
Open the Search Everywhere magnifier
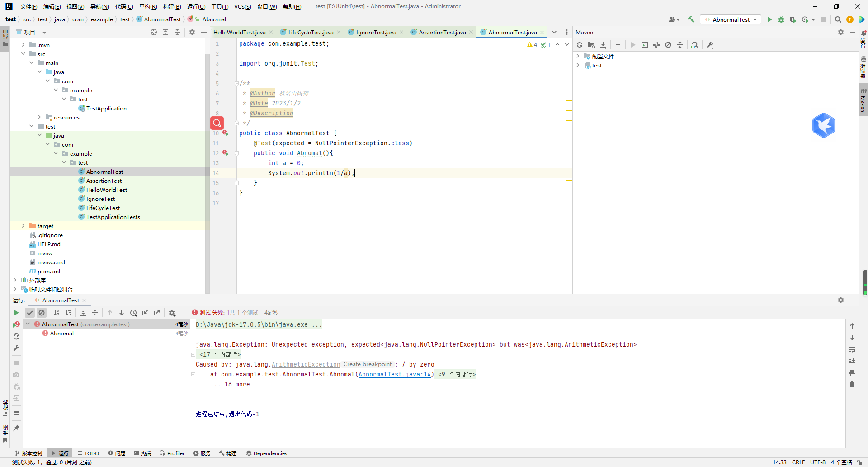point(838,19)
